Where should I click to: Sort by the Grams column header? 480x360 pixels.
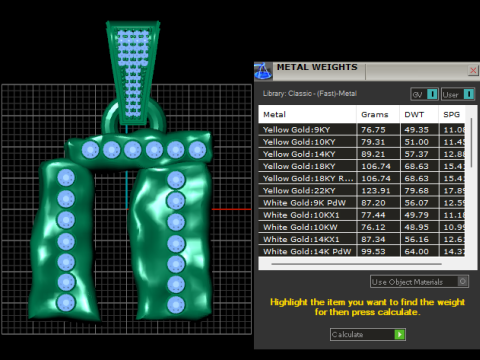378,115
